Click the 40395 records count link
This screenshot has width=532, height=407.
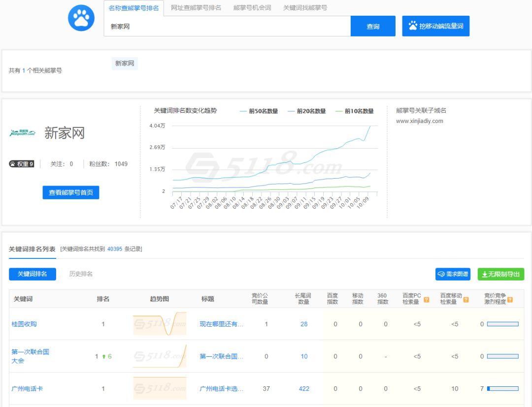[x=115, y=249]
